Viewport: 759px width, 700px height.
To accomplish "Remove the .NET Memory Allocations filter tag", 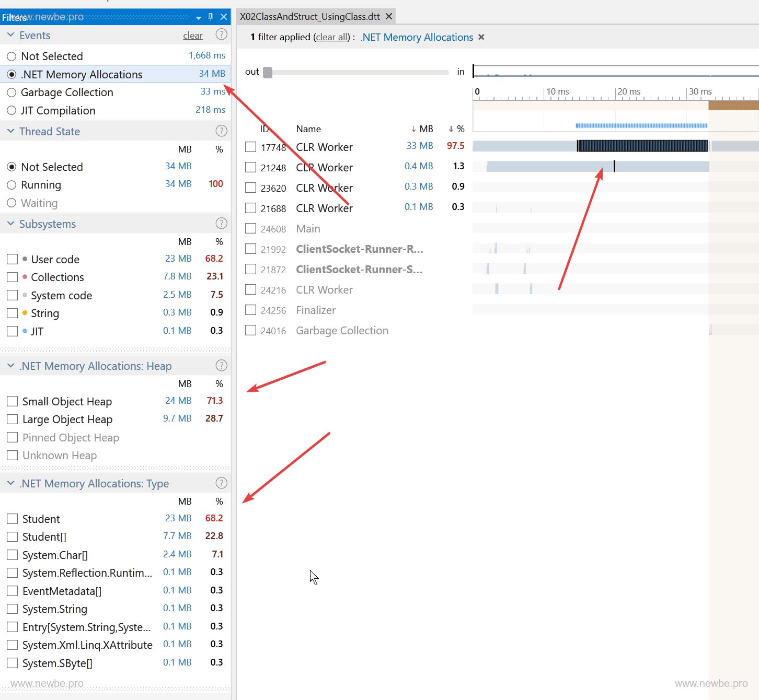I will pos(481,37).
